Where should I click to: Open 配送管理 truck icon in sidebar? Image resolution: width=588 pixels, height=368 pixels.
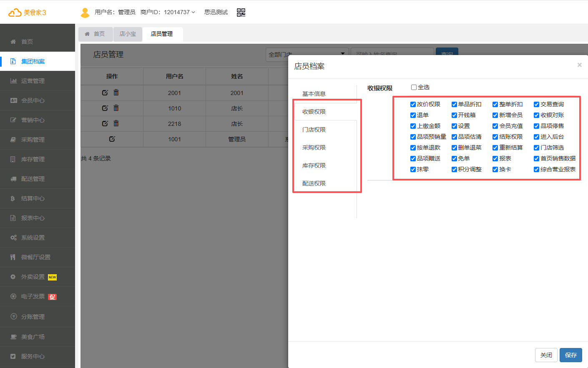click(13, 179)
